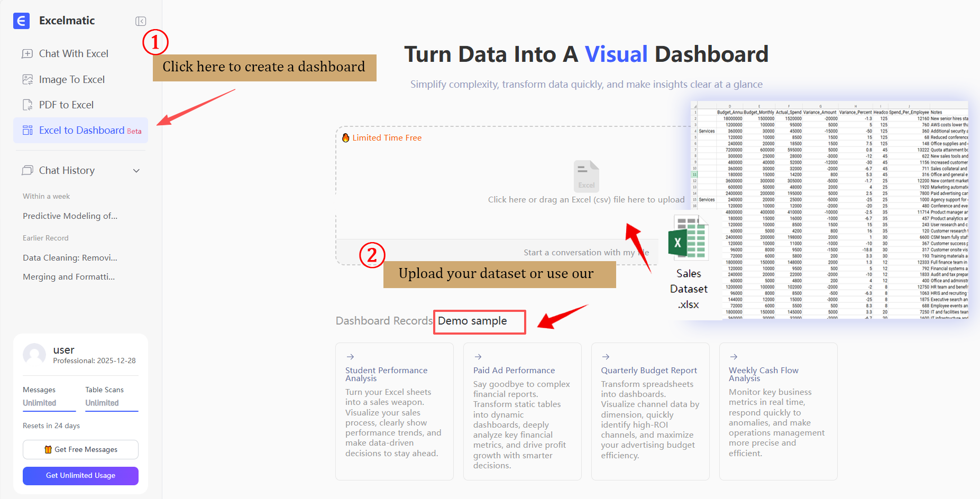Click arrow icon on Paid Ad Performance
980x499 pixels.
[478, 357]
